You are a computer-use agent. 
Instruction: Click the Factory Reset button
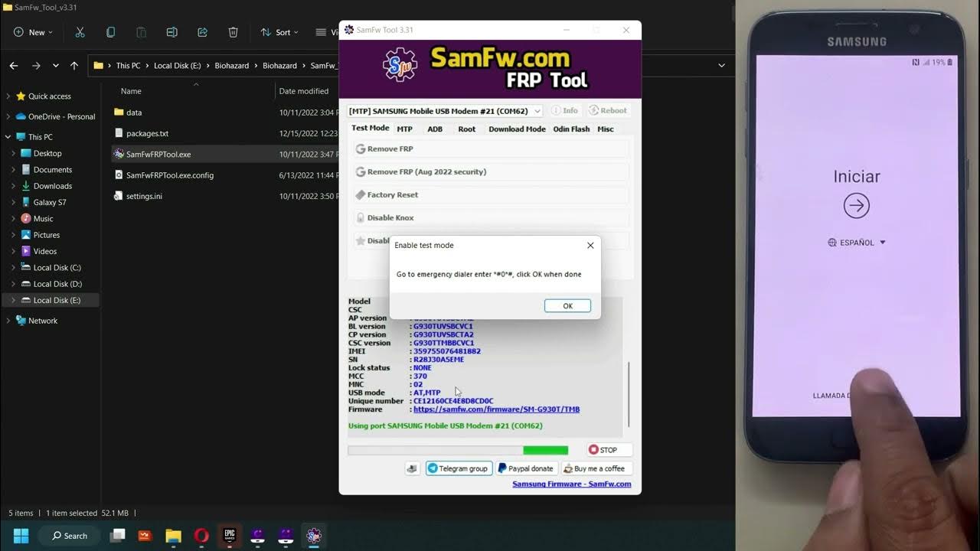coord(491,195)
